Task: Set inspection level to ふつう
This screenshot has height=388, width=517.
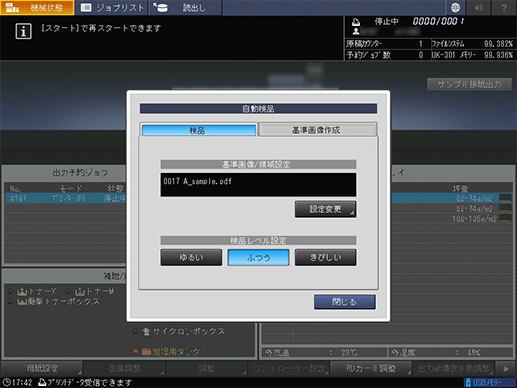Action: coord(258,257)
